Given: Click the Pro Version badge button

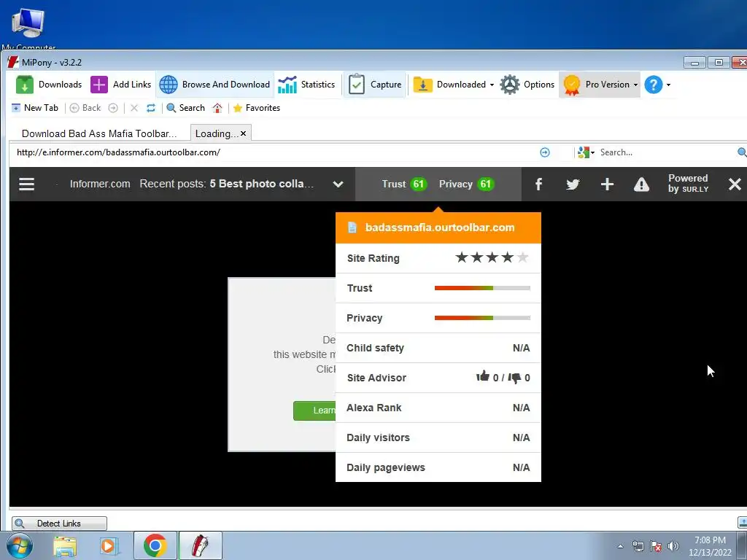Looking at the screenshot, I should [x=597, y=85].
